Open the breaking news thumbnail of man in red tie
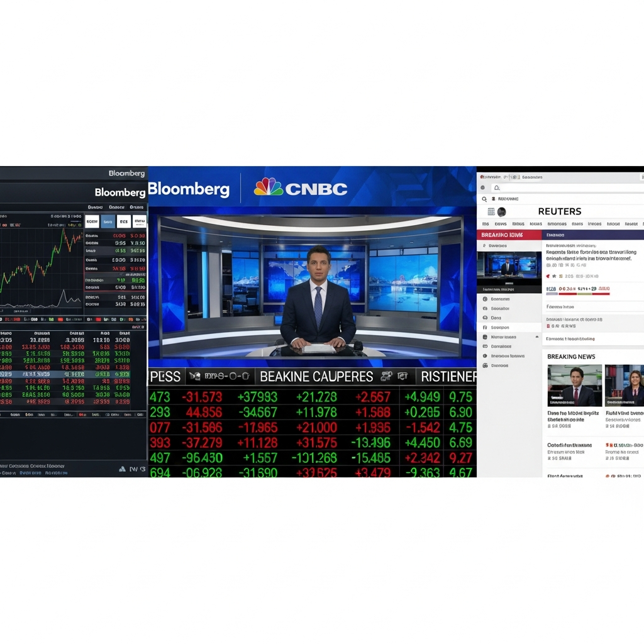Image resolution: width=644 pixels, height=644 pixels. point(574,386)
